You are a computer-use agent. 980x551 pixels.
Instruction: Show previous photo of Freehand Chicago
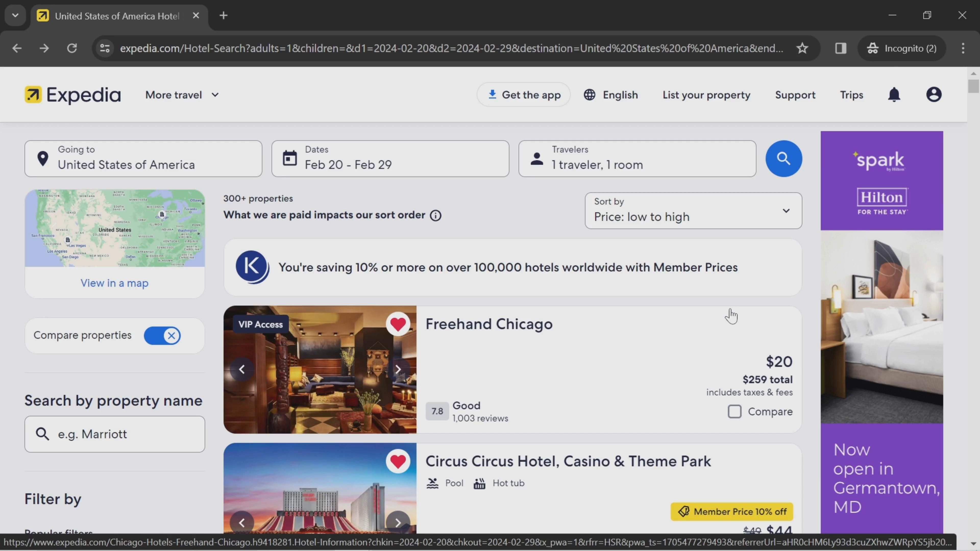coord(242,369)
